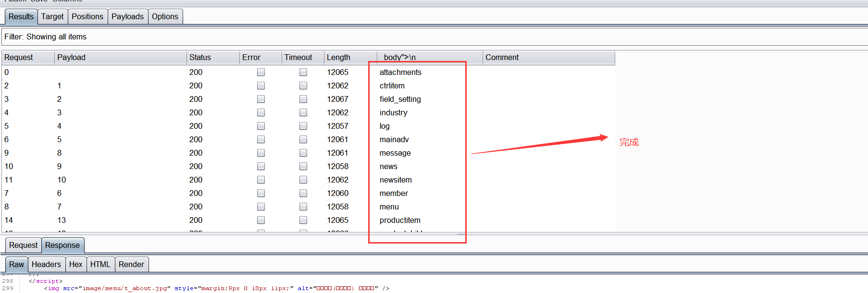Viewport: 868px width, 293px height.
Task: Switch to the Raw view tab
Action: pos(16,264)
